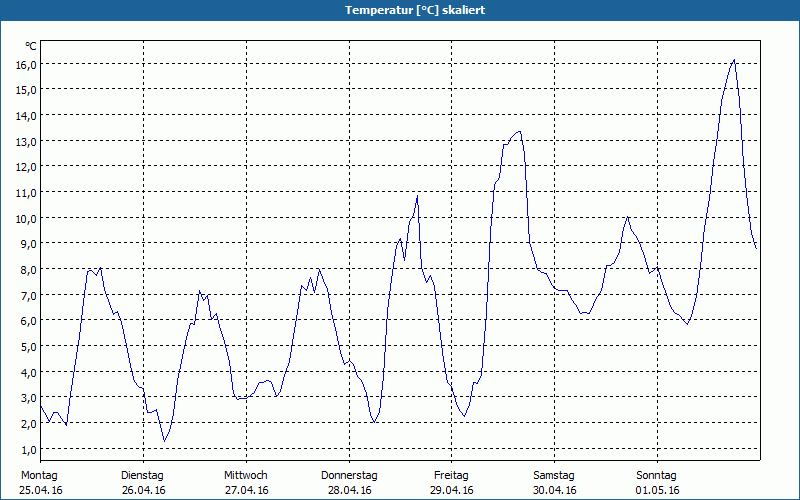
Task: Click the Samstag day label
Action: point(554,475)
